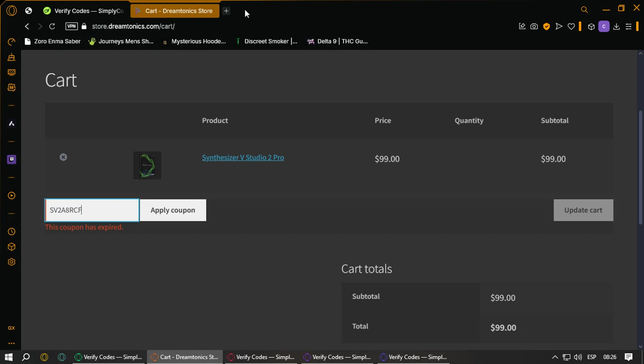Switch to Cart - Dreamtonics taskbar window

(185, 357)
